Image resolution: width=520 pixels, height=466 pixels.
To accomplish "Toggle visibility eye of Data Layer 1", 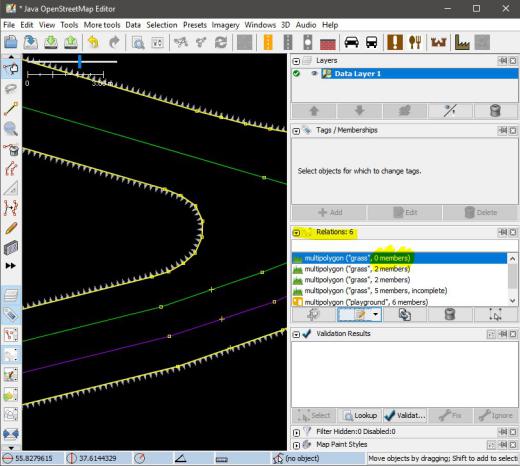I will pos(314,73).
